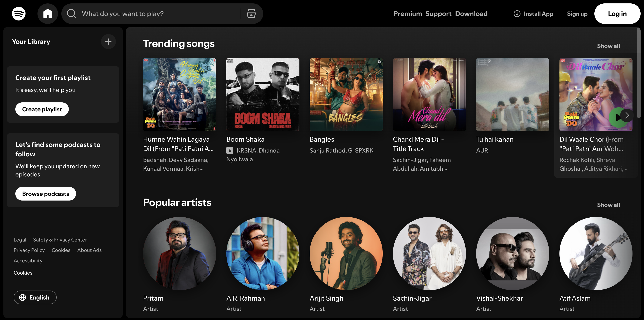Viewport: 644px width, 320px height.
Task: Click the Install App download icon
Action: (x=517, y=13)
